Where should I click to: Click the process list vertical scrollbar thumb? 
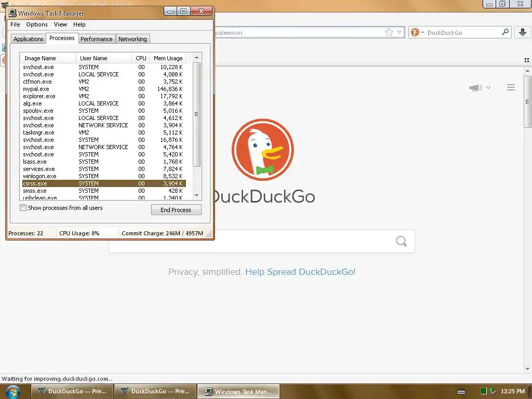(x=196, y=114)
